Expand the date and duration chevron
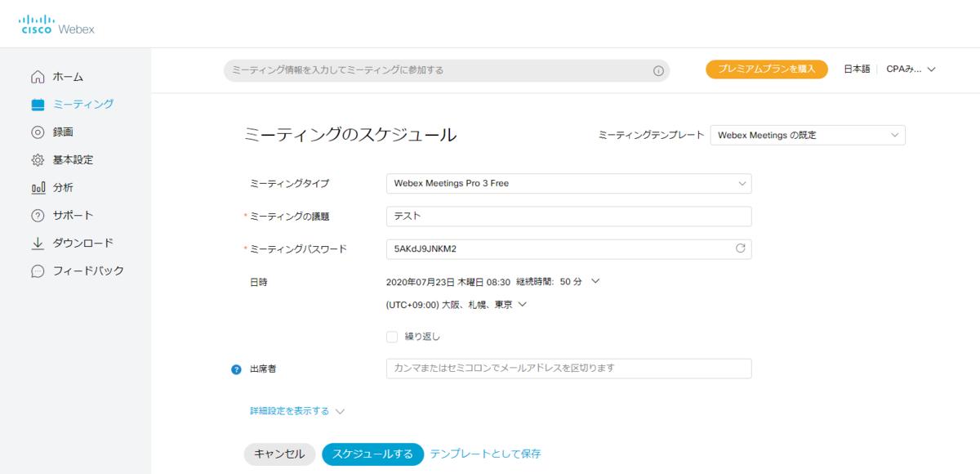 (x=595, y=281)
